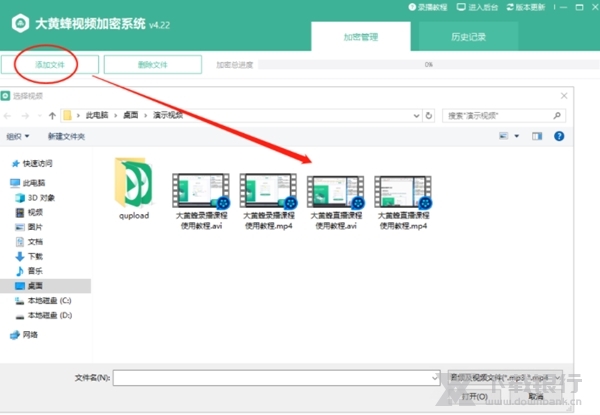Select 此电脑 in the address path
600x415 pixels.
tap(97, 115)
